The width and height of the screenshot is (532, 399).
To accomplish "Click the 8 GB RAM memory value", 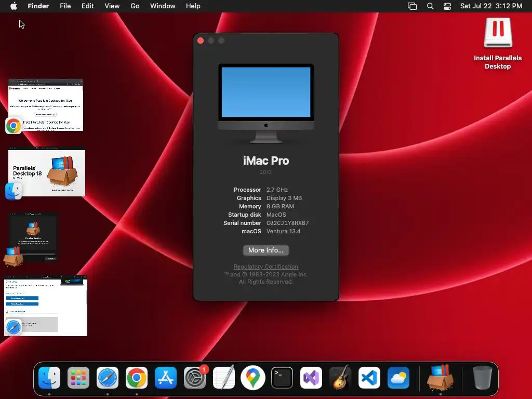I will (x=280, y=206).
